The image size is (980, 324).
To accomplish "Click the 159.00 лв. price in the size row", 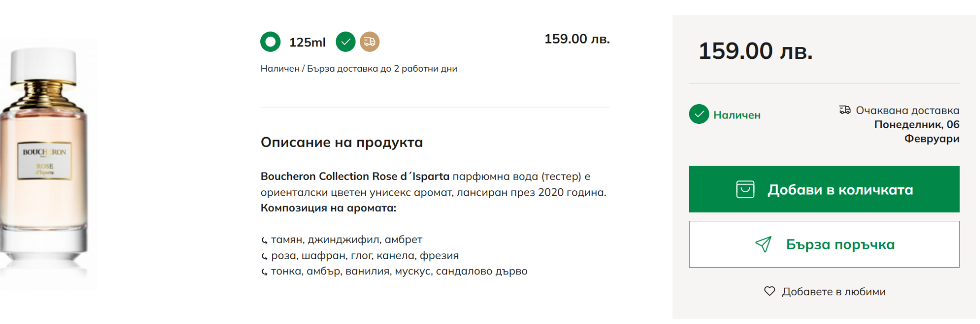I will click(577, 39).
